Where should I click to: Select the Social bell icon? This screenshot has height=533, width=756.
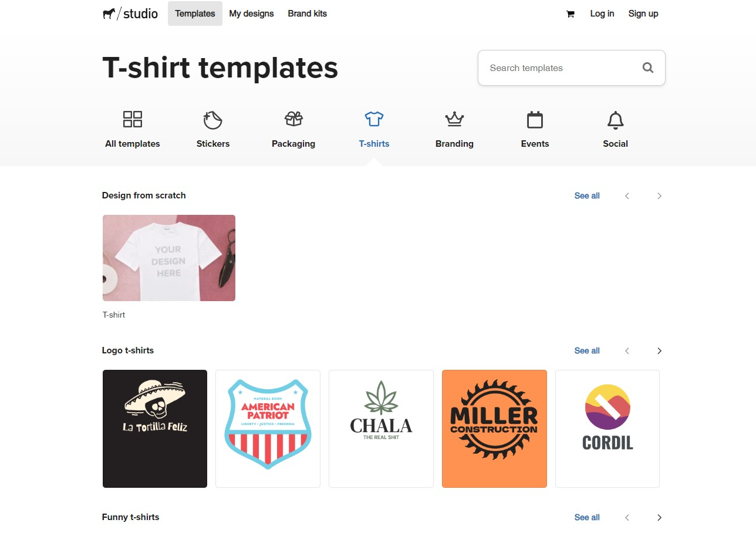coord(615,119)
